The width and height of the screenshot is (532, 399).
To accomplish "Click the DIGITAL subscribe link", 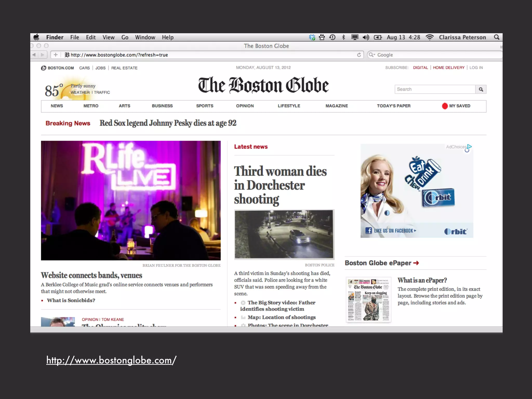I will coord(420,68).
